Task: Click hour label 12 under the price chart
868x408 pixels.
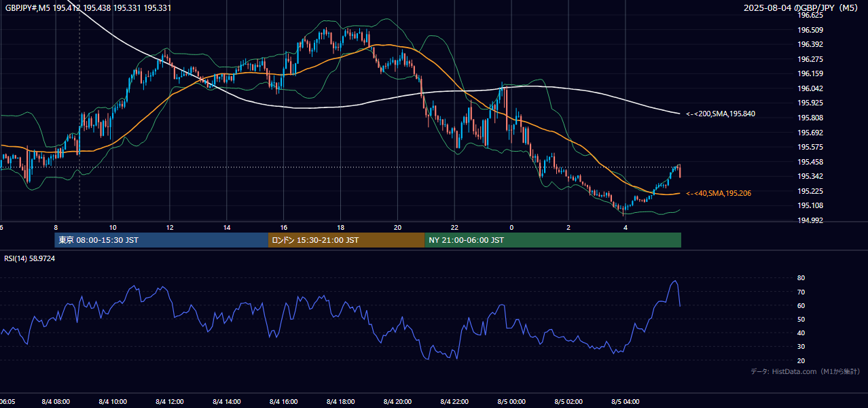Action: tap(170, 227)
